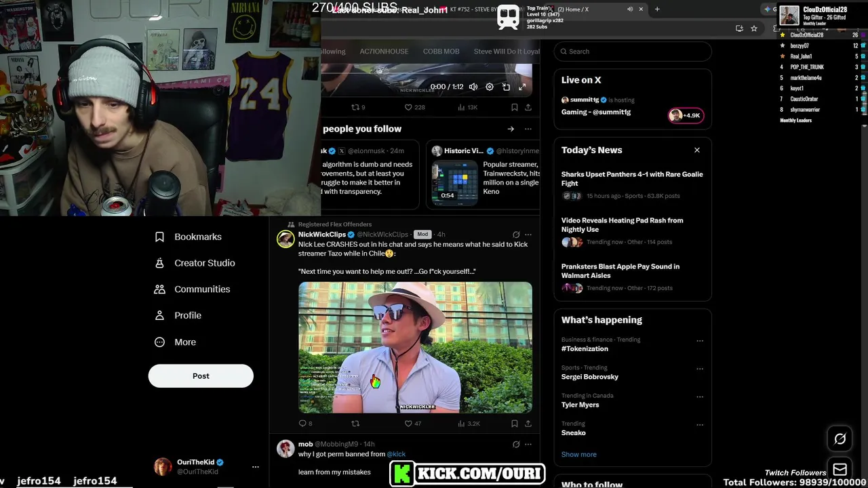This screenshot has height=488, width=868.
Task: Go to Communities in the sidebar
Action: click(193, 289)
